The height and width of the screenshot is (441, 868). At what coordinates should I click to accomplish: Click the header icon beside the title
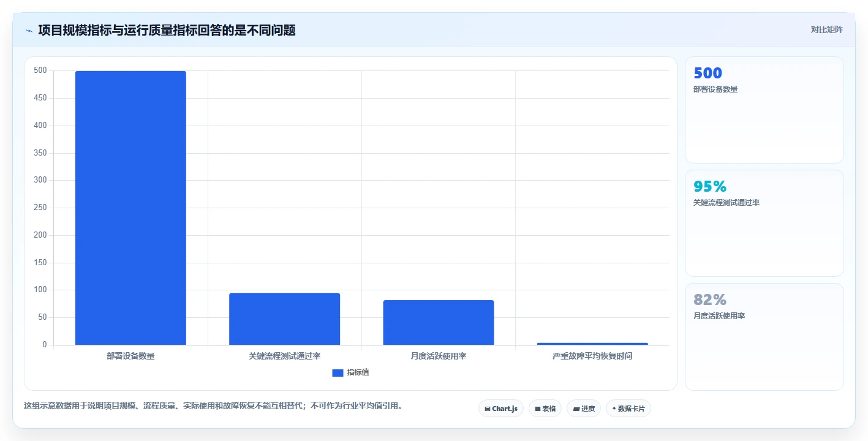click(x=29, y=31)
